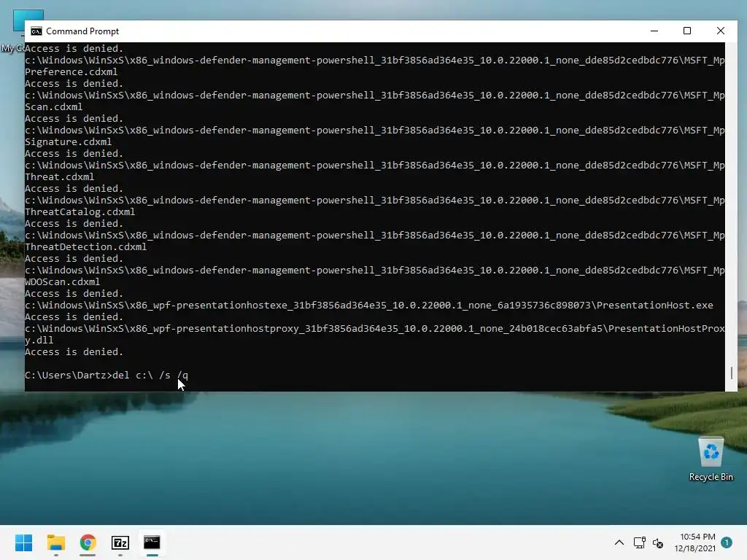Launch Google Chrome from taskbar

[88, 542]
